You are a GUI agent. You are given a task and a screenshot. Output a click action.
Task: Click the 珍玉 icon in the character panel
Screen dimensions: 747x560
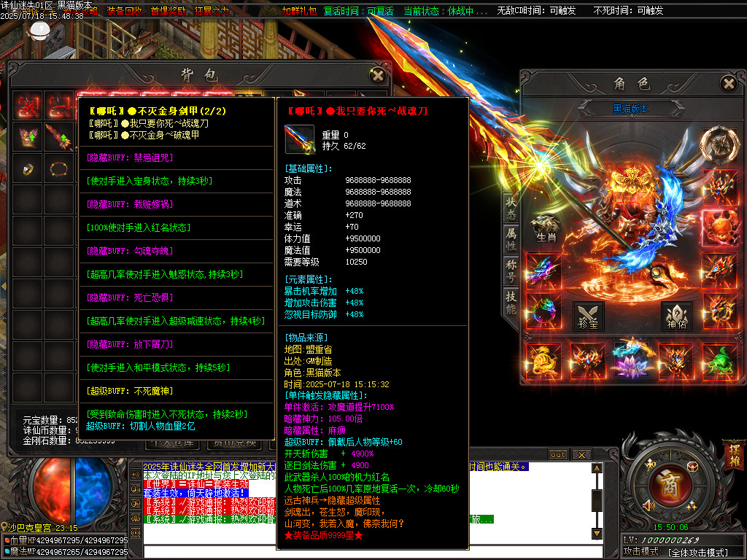click(589, 316)
